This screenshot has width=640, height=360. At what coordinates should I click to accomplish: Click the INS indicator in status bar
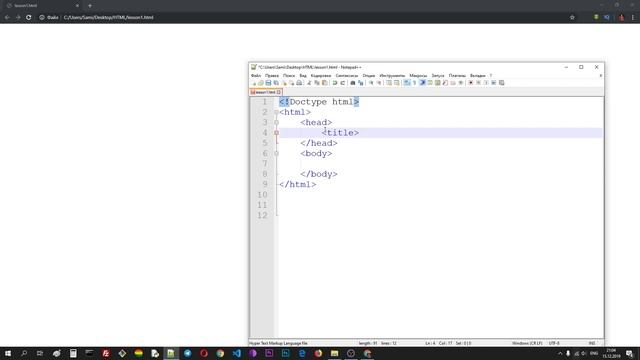tap(592, 343)
